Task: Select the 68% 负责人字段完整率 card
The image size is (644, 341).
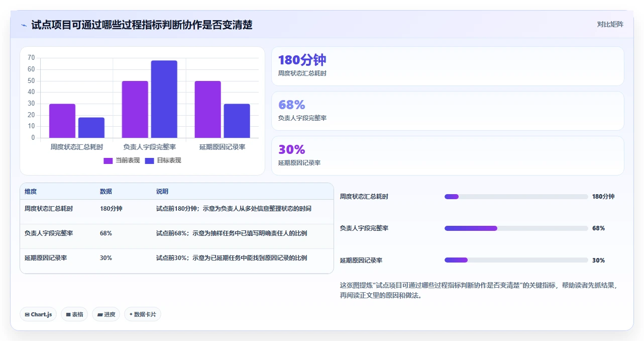Action: tap(448, 111)
